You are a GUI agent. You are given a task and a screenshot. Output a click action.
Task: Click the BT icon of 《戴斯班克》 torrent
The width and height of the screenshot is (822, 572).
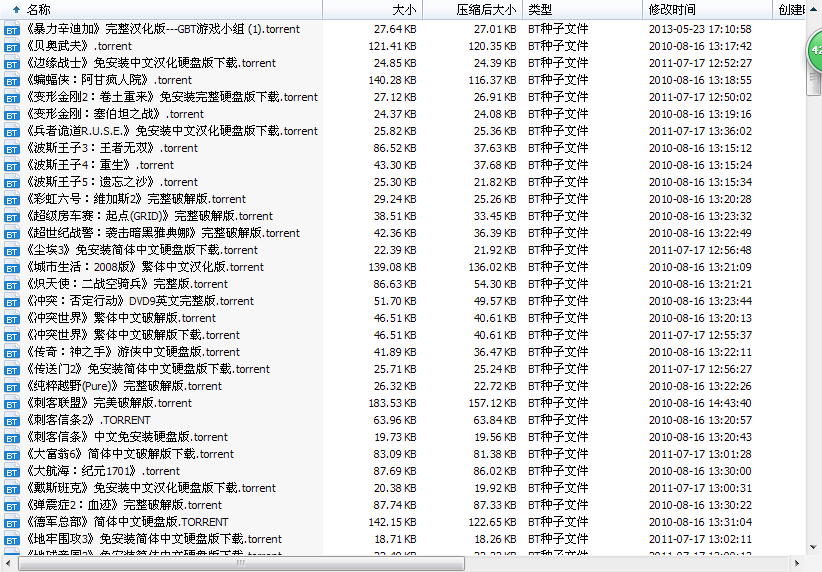click(x=12, y=488)
